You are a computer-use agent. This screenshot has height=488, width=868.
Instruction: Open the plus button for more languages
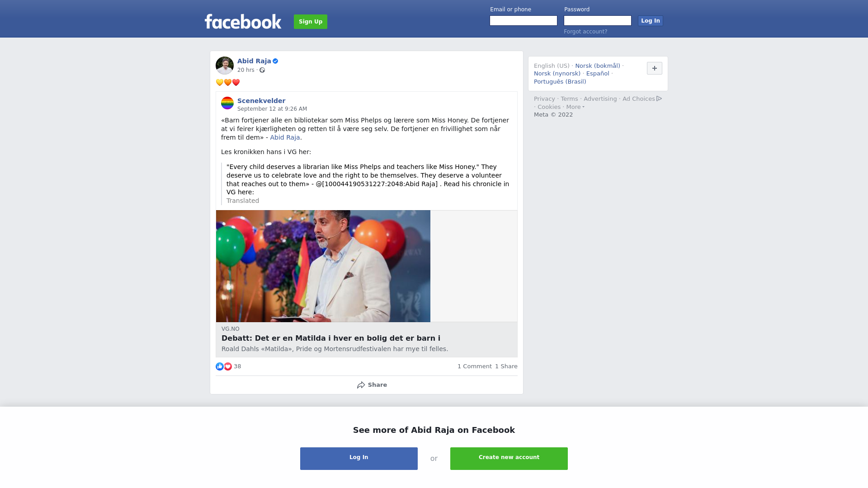(x=655, y=68)
